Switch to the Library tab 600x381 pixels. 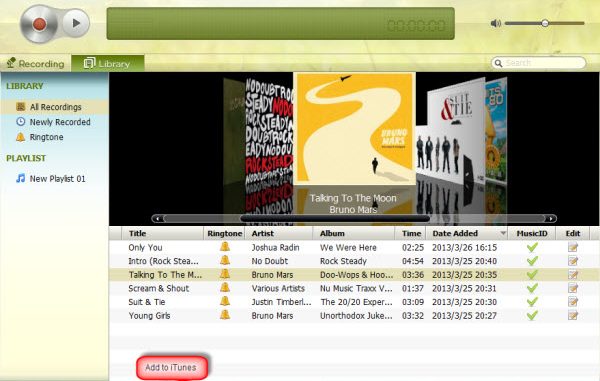108,64
